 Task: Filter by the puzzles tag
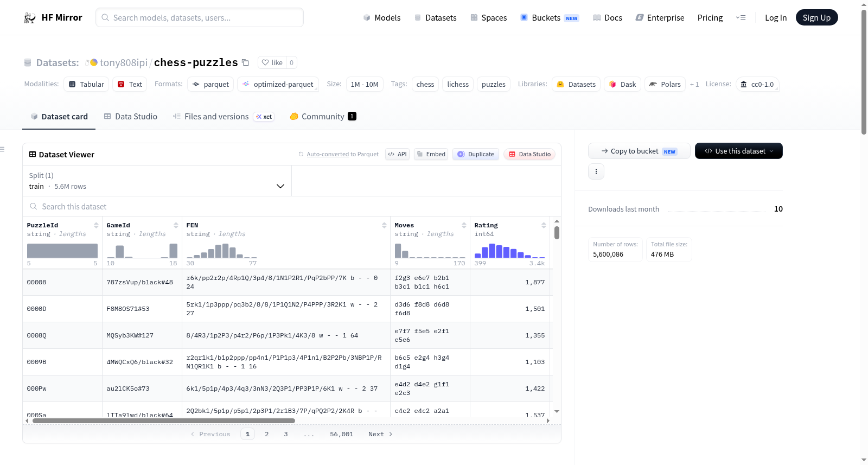tap(494, 84)
